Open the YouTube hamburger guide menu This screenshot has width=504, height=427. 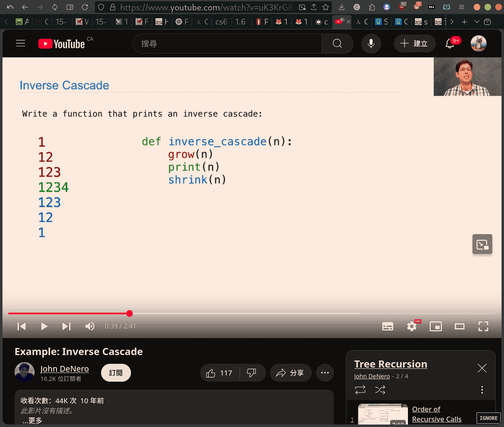coord(20,43)
